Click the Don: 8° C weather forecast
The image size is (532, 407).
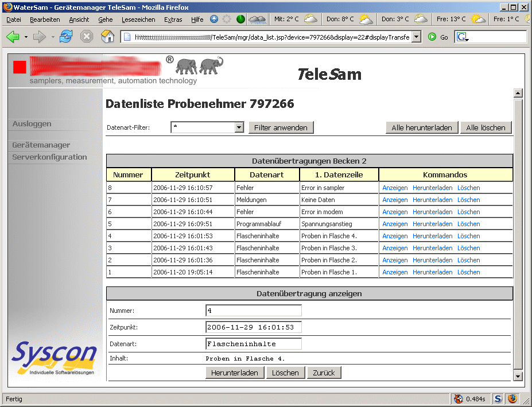(x=350, y=20)
